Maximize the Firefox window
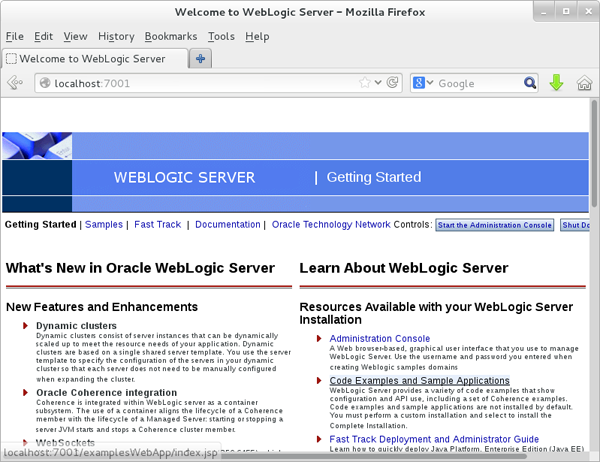Screen dimensions: 600x462 [566, 12]
